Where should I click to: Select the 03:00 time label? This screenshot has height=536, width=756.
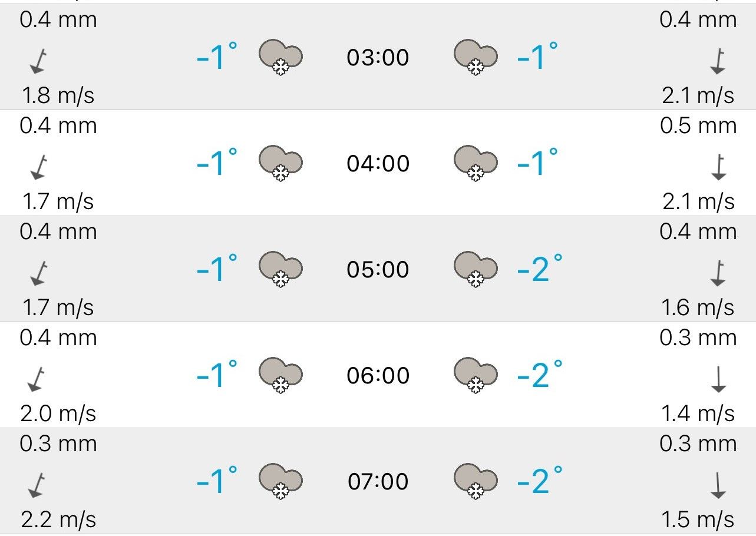click(378, 58)
